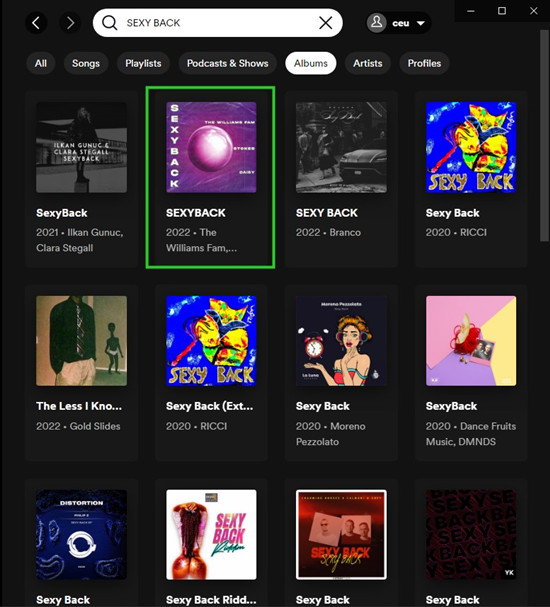Click the ceu username label
Screen dimensions: 550x607
[x=401, y=23]
